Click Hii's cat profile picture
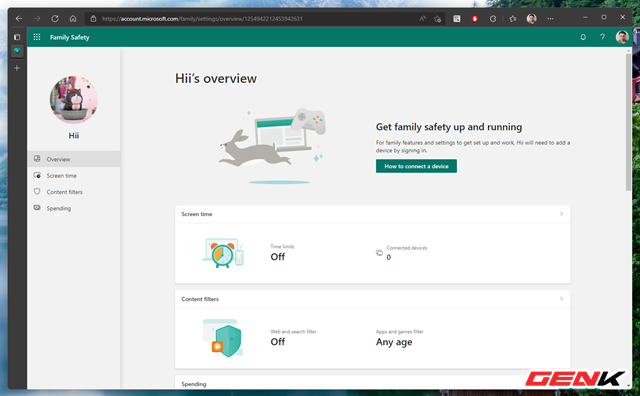 click(73, 100)
